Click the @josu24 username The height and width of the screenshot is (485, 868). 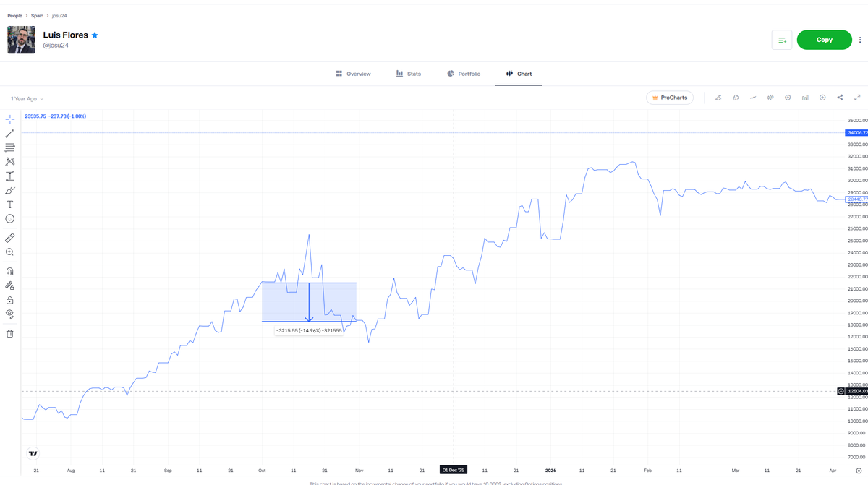pyautogui.click(x=55, y=46)
